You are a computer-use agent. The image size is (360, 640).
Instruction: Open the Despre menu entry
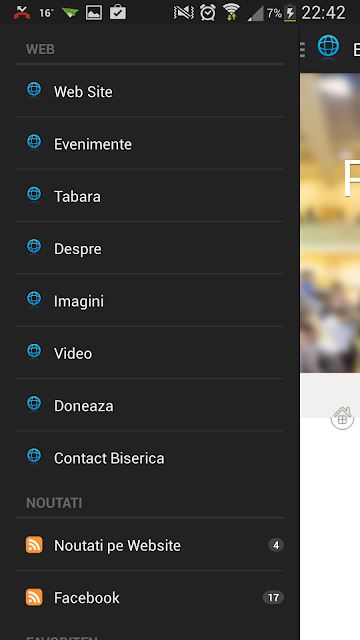(x=150, y=248)
